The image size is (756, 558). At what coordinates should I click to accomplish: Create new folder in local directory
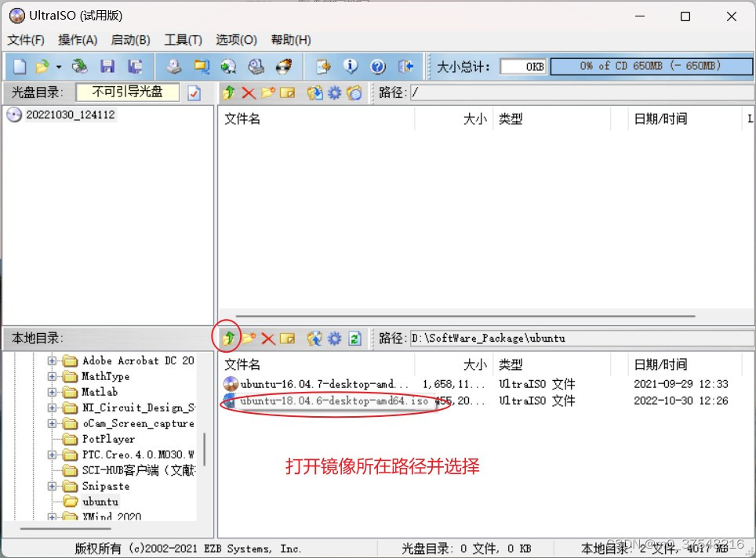click(249, 339)
